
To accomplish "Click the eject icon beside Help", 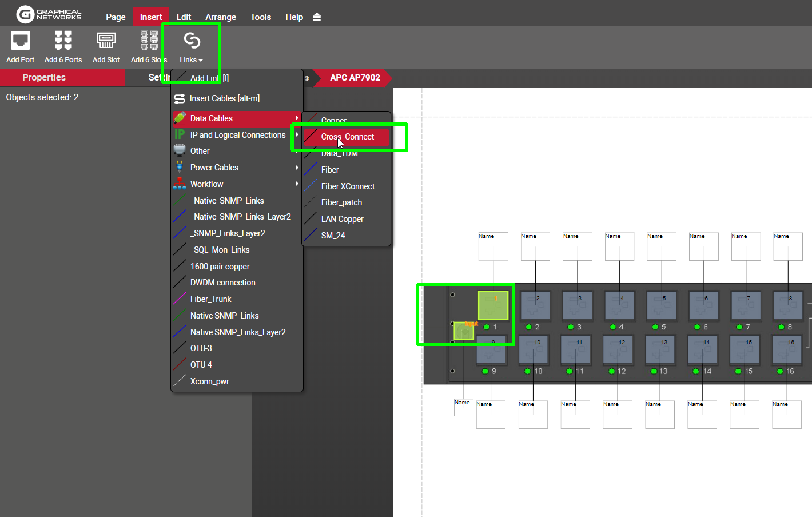I will click(x=317, y=17).
